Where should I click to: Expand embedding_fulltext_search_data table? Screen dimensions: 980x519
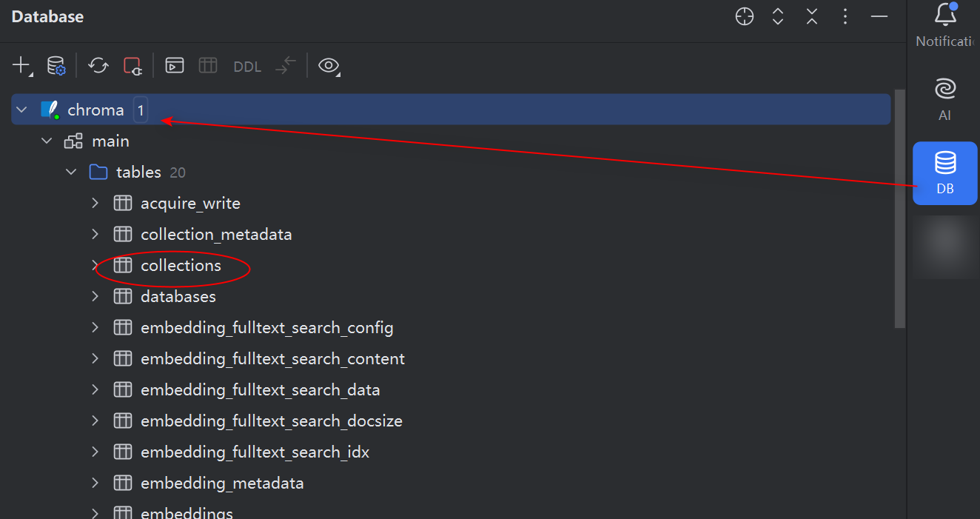tap(95, 389)
